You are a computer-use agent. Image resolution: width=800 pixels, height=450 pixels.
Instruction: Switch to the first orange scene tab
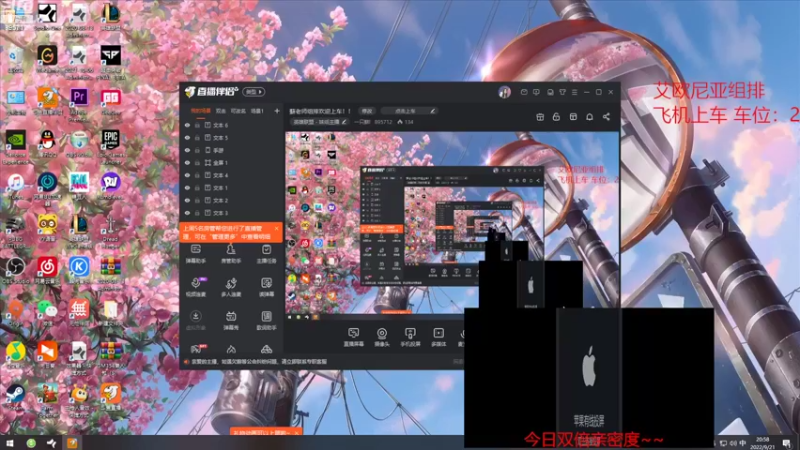pyautogui.click(x=200, y=111)
